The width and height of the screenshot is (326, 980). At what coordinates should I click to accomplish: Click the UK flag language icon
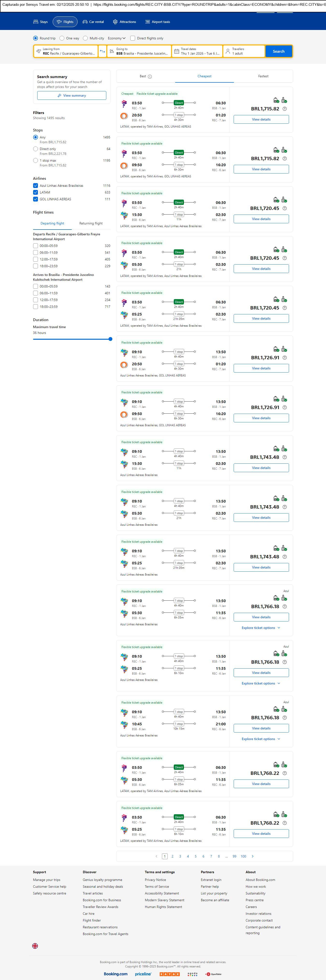tap(35, 945)
